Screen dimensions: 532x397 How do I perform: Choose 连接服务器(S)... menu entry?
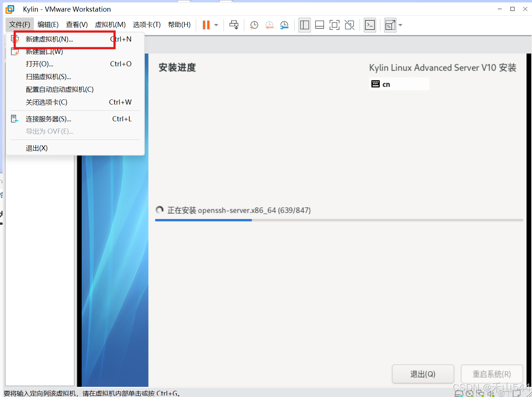tap(75, 119)
